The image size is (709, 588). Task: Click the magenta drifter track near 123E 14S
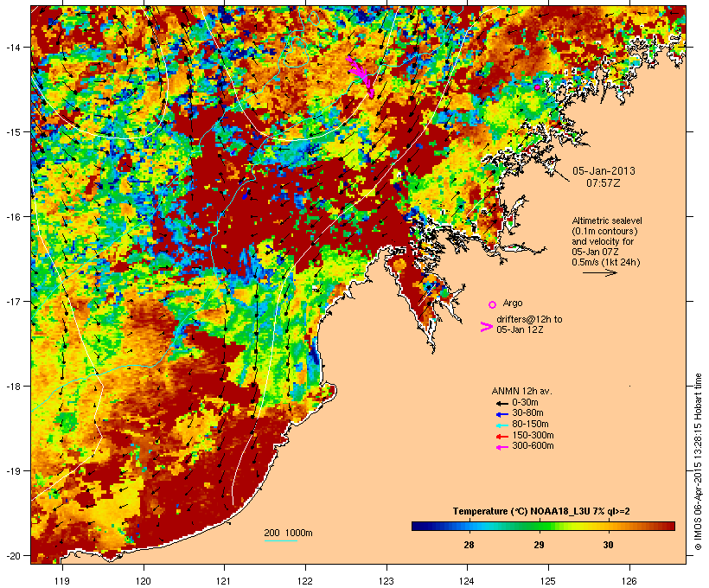pos(361,75)
